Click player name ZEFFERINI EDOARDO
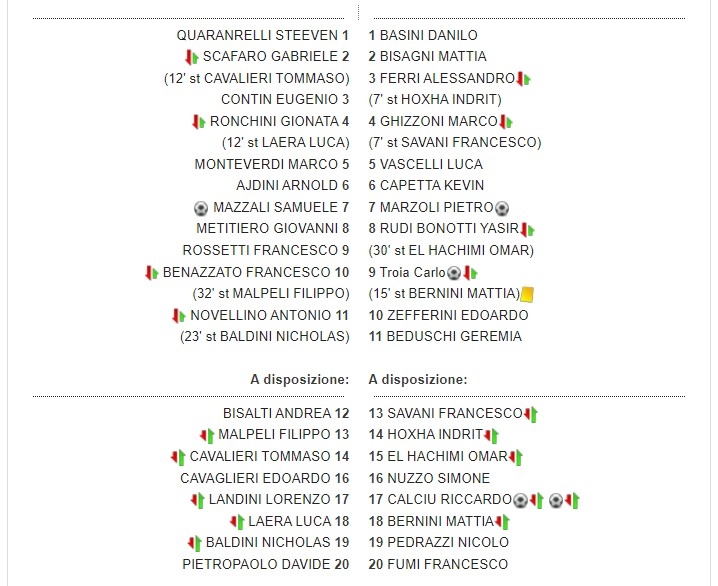 click(x=457, y=315)
